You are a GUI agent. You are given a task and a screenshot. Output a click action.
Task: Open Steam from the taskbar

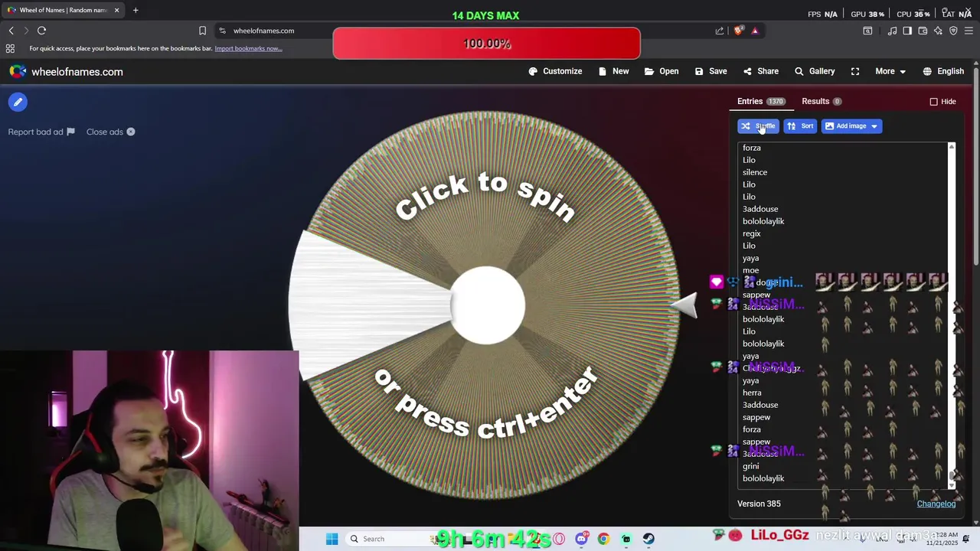[648, 539]
